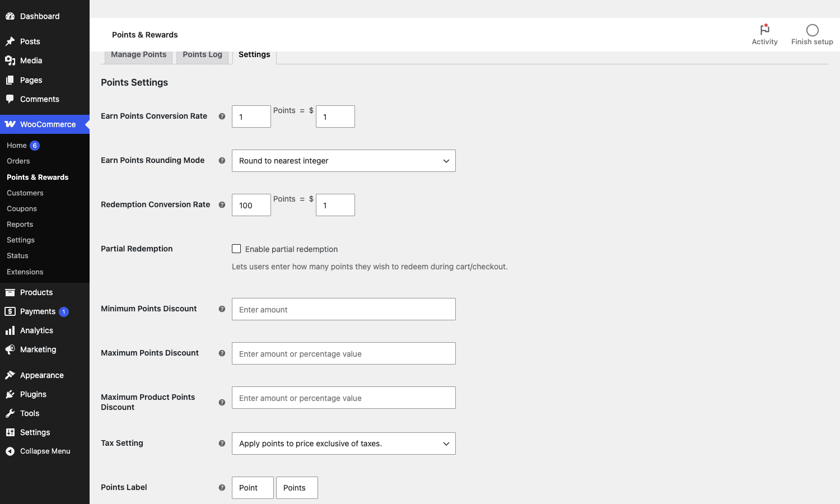840x504 pixels.
Task: Show help for Tax Setting
Action: tap(222, 444)
